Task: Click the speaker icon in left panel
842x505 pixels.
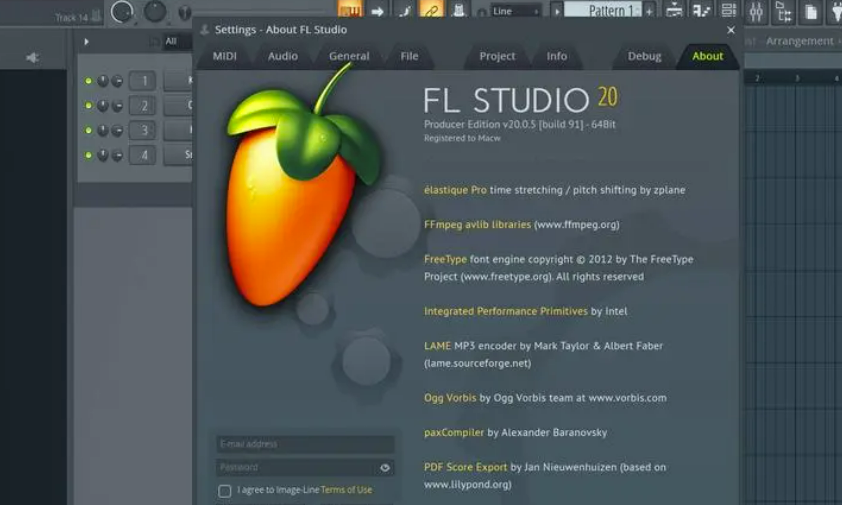Action: (32, 57)
